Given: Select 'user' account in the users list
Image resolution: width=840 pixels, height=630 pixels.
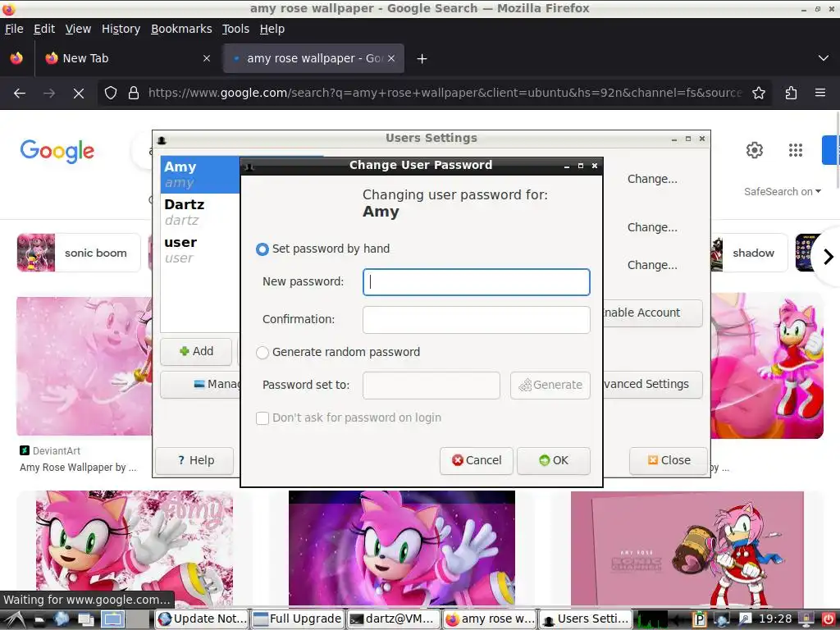Looking at the screenshot, I should click(x=200, y=250).
